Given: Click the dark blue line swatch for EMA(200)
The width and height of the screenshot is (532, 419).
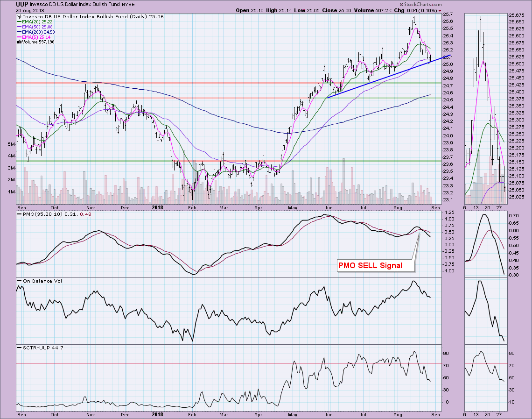Looking at the screenshot, I should [19, 32].
